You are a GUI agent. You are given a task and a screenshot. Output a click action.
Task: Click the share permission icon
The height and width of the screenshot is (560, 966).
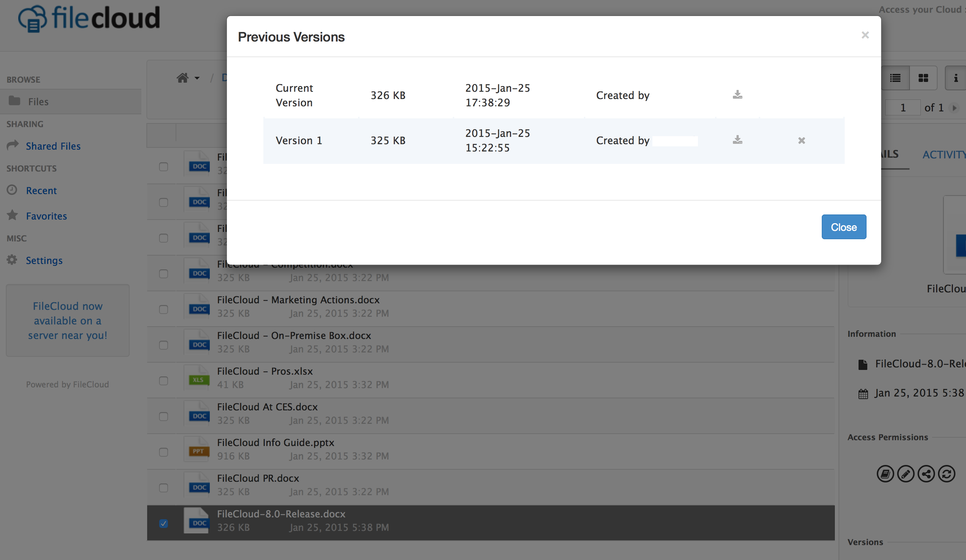pos(926,474)
